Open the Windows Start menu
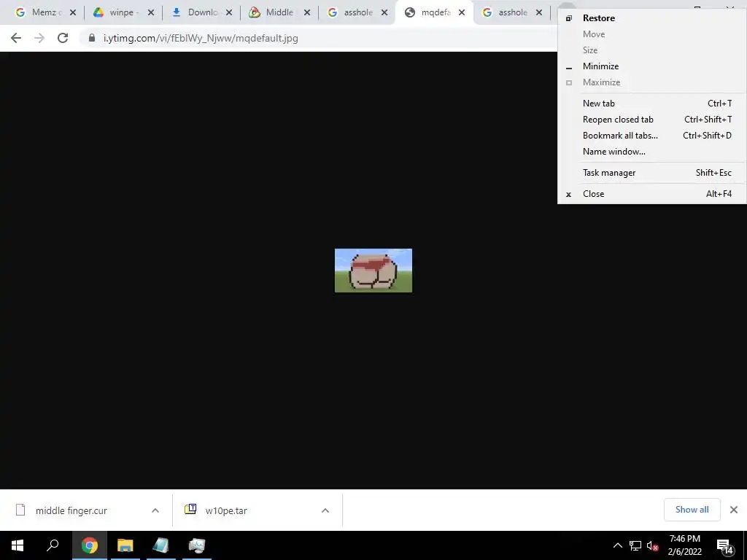 tap(18, 545)
